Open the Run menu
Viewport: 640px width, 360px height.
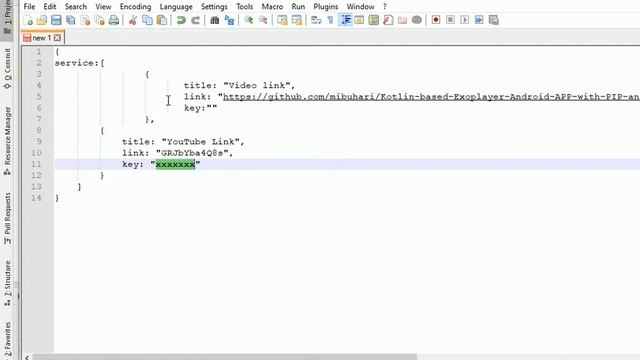pos(298,7)
